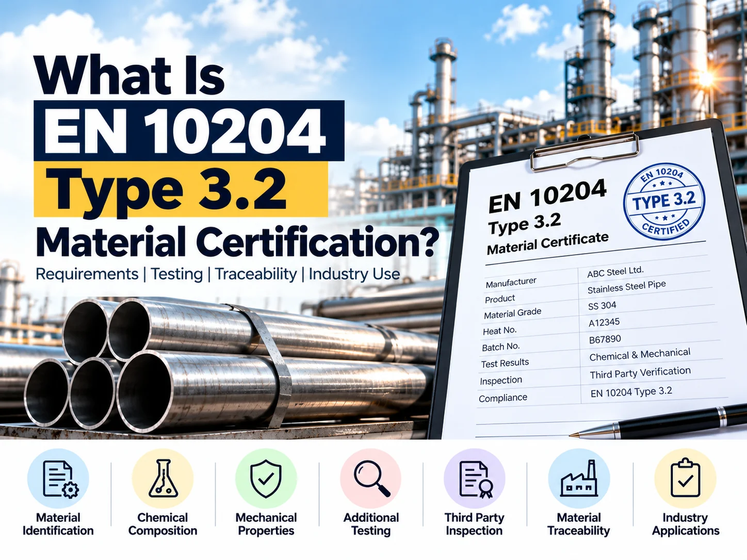Click the Material Identification document-gear icon
This screenshot has height=560, width=747.
click(x=58, y=479)
